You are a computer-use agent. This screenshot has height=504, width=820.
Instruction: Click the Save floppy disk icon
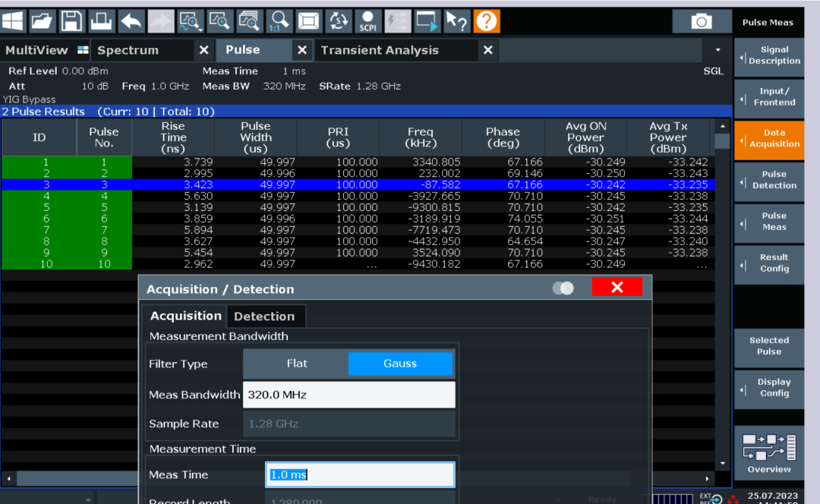(x=71, y=21)
